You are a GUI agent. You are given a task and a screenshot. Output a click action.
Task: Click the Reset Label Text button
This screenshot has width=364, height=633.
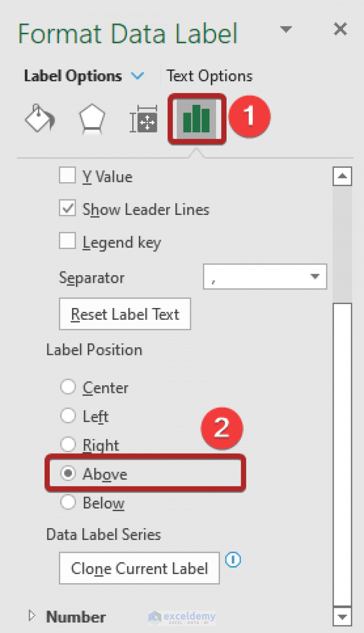pos(125,314)
